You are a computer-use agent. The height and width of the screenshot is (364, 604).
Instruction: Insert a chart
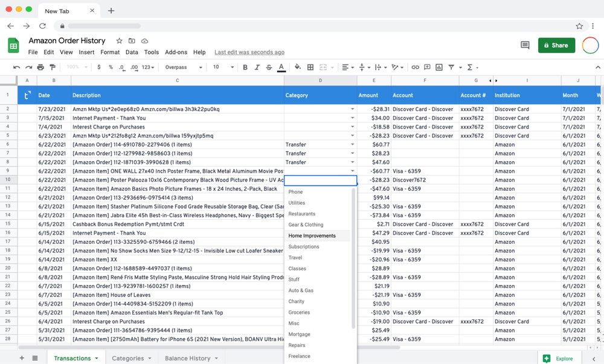coord(439,68)
